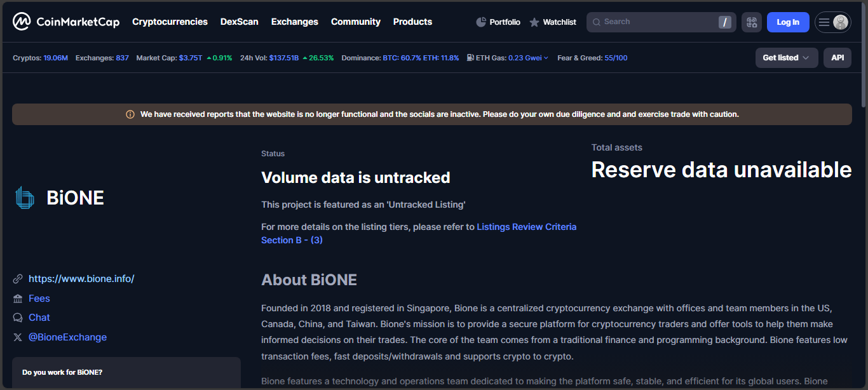Click the info icon in warning banner
Screen dimensions: 868x390
(130, 114)
